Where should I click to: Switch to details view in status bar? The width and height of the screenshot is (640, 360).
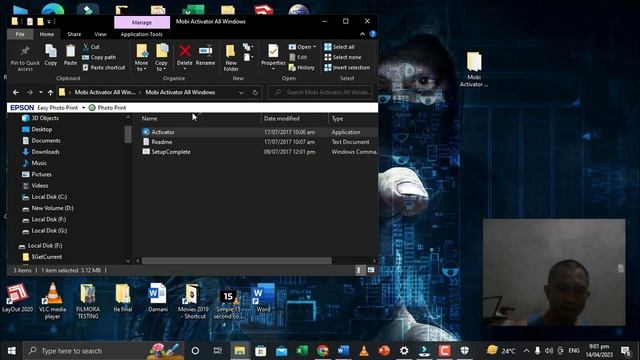pyautogui.click(x=360, y=270)
